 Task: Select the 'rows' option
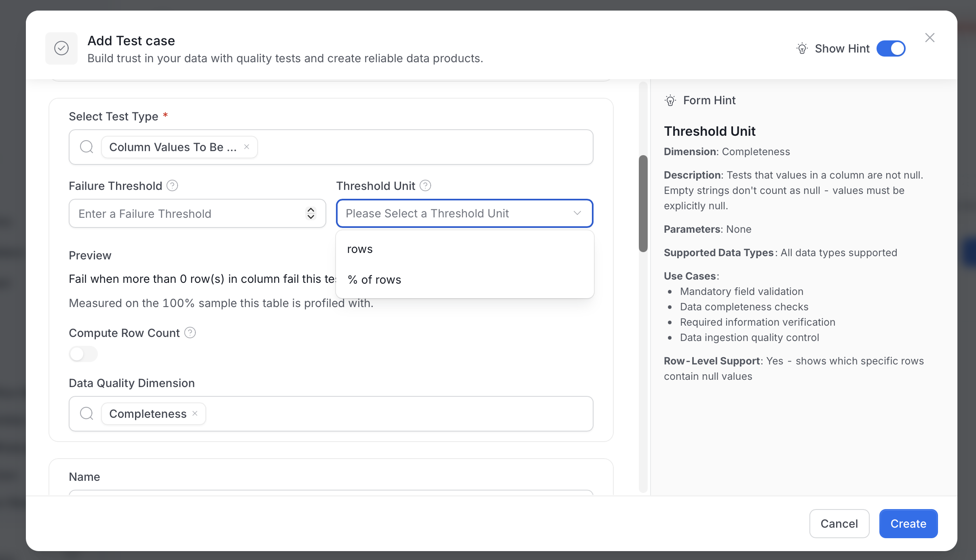465,249
